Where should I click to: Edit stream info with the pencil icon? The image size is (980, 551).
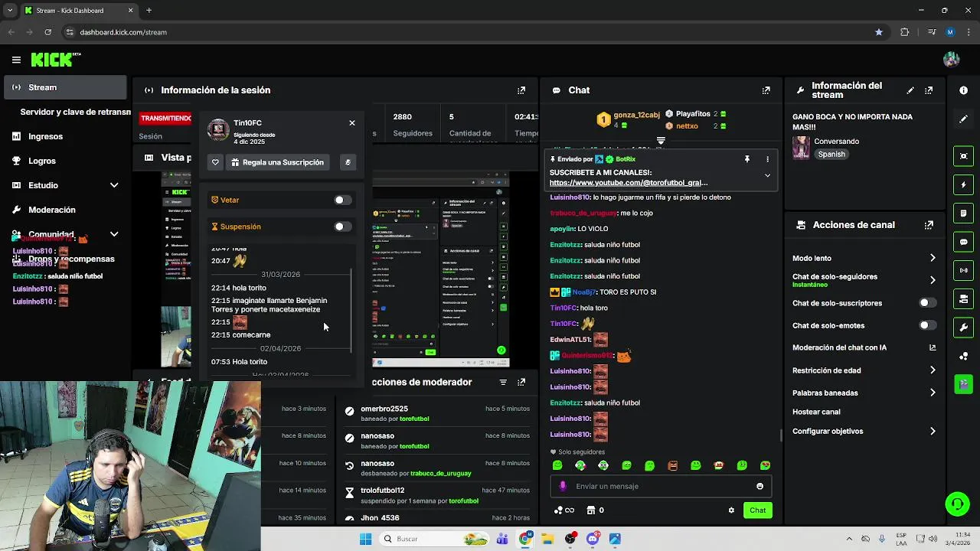910,90
